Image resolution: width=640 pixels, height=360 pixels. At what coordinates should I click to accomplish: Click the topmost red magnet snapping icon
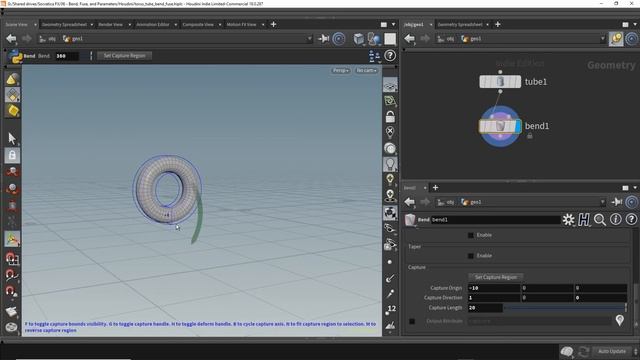(x=11, y=258)
